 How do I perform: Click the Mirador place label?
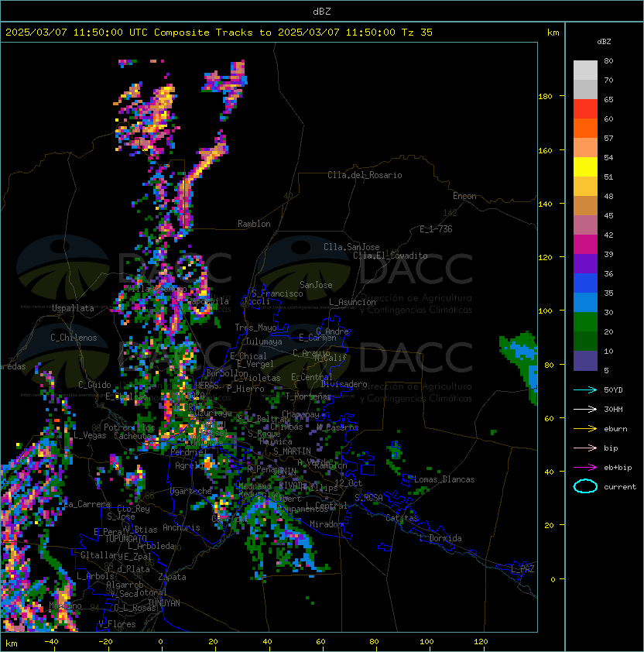(327, 524)
